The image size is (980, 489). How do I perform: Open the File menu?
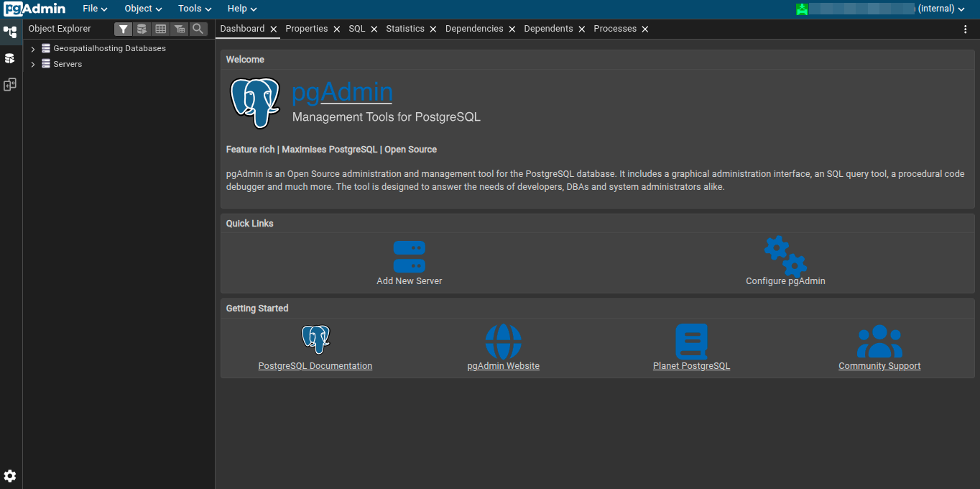click(x=95, y=9)
